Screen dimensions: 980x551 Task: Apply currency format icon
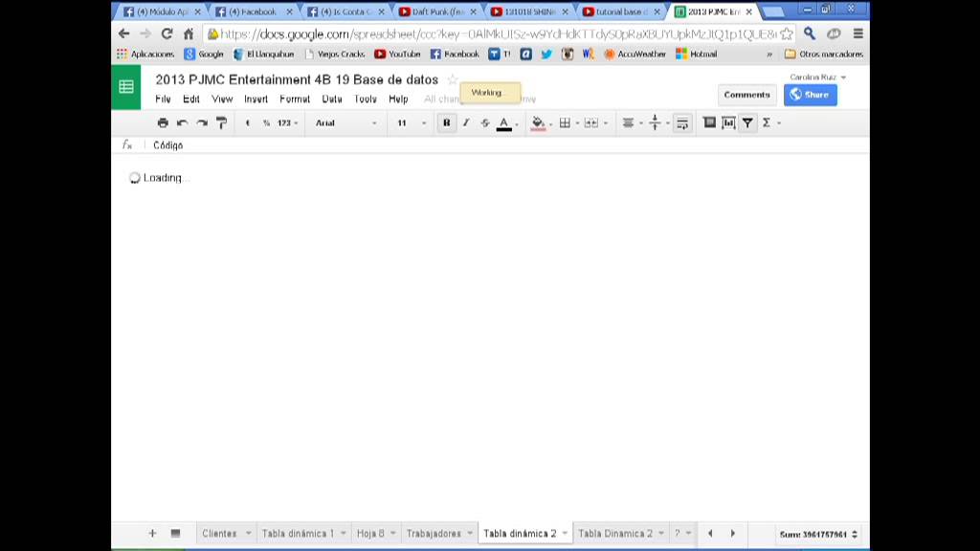pos(248,123)
